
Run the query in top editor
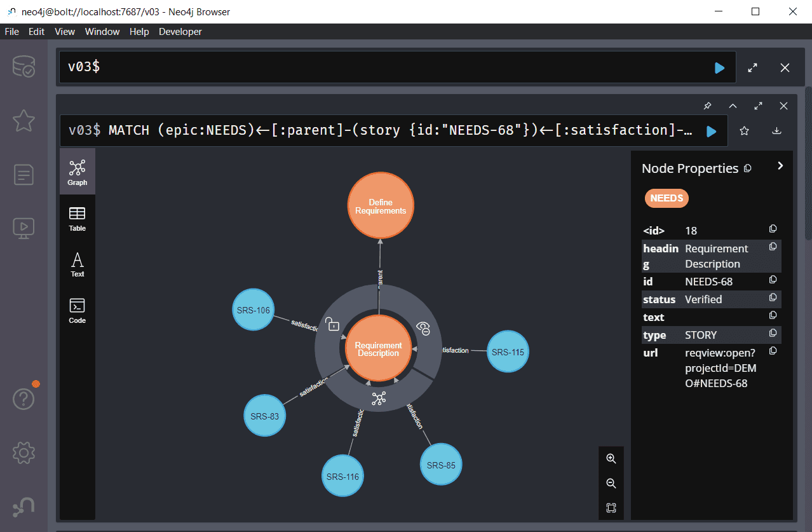point(719,67)
